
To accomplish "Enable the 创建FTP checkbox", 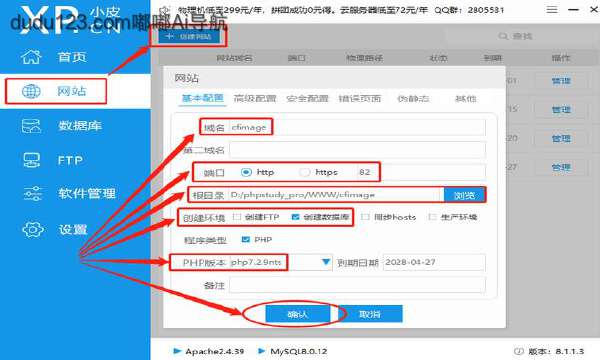I will coord(237,217).
